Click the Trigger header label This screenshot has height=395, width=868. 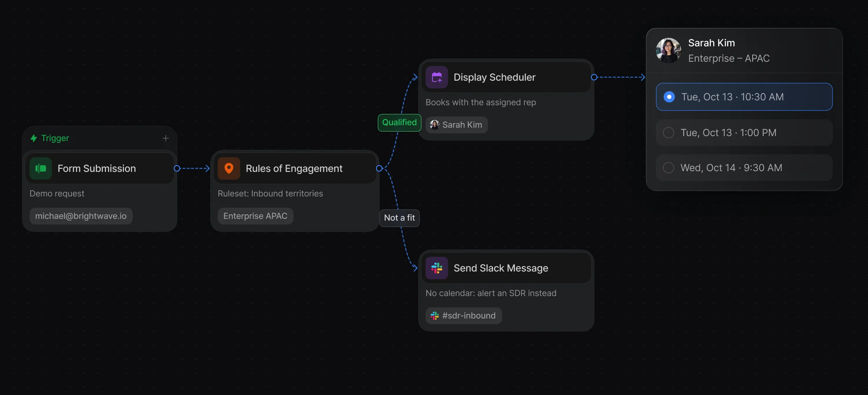[x=55, y=138]
